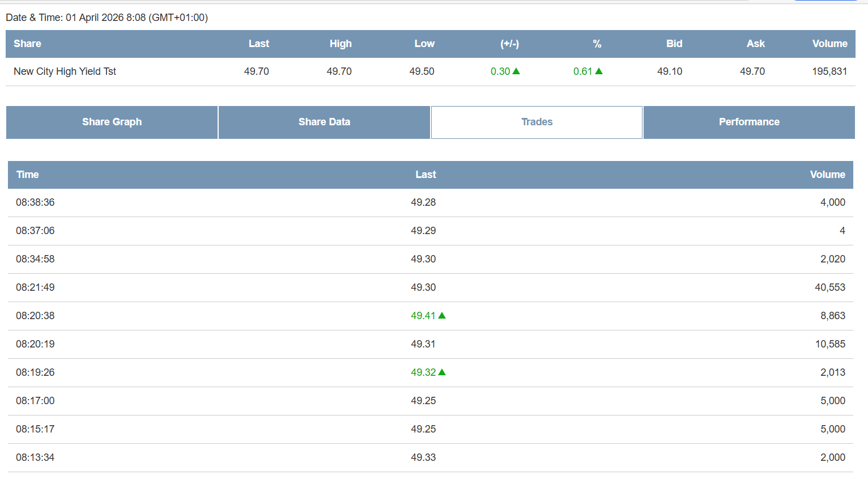Click the up arrow next to 49.32

[x=442, y=372]
